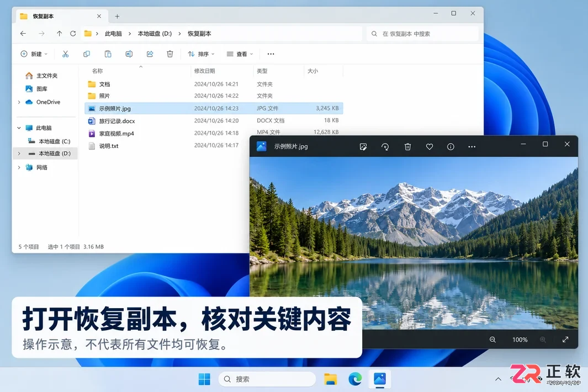The image size is (588, 392).
Task: Open the 排序 (Sort) dropdown
Action: 202,54
